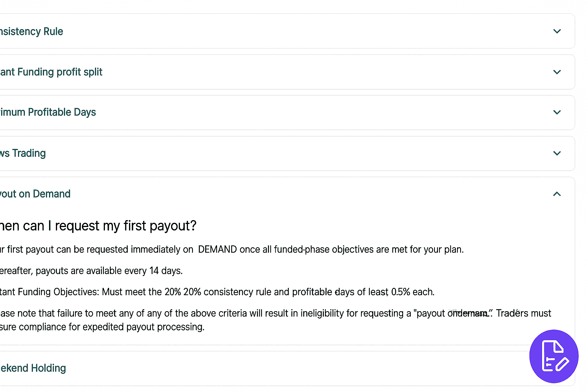Image resolution: width=588 pixels, height=392 pixels.
Task: Select the Minimum Profitable Days title
Action: pyautogui.click(x=48, y=113)
